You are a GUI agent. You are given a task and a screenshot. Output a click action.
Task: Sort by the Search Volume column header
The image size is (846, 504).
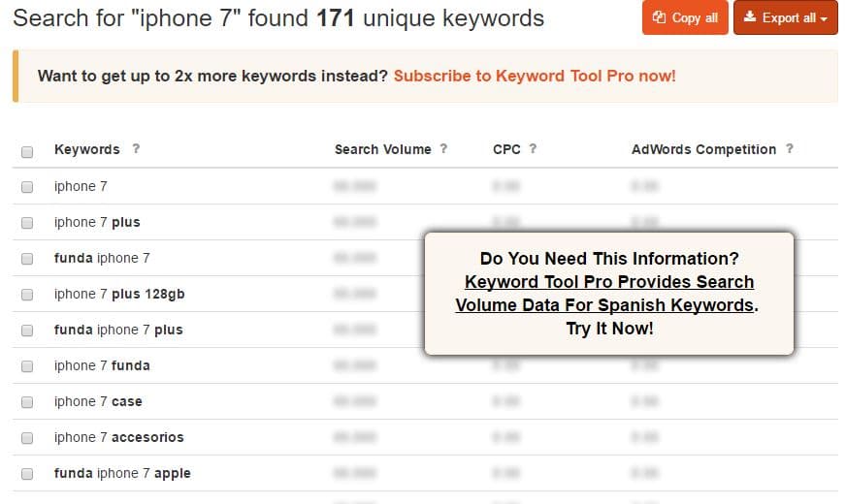pyautogui.click(x=382, y=149)
